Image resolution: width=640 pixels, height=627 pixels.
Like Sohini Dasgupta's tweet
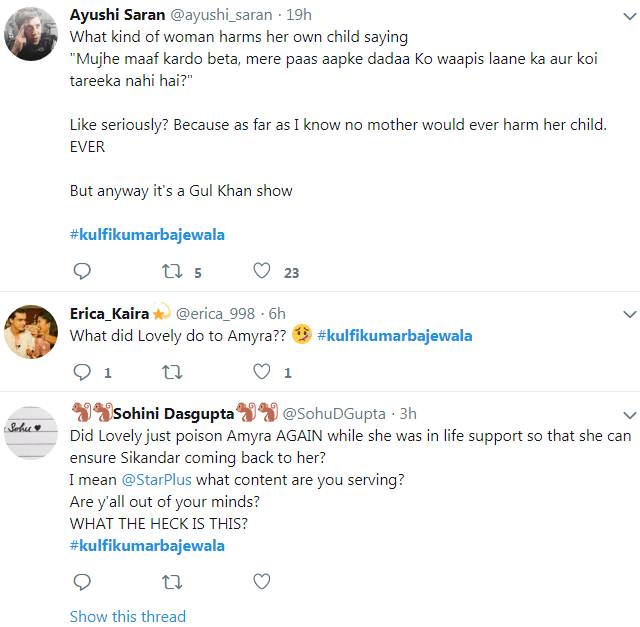(262, 581)
